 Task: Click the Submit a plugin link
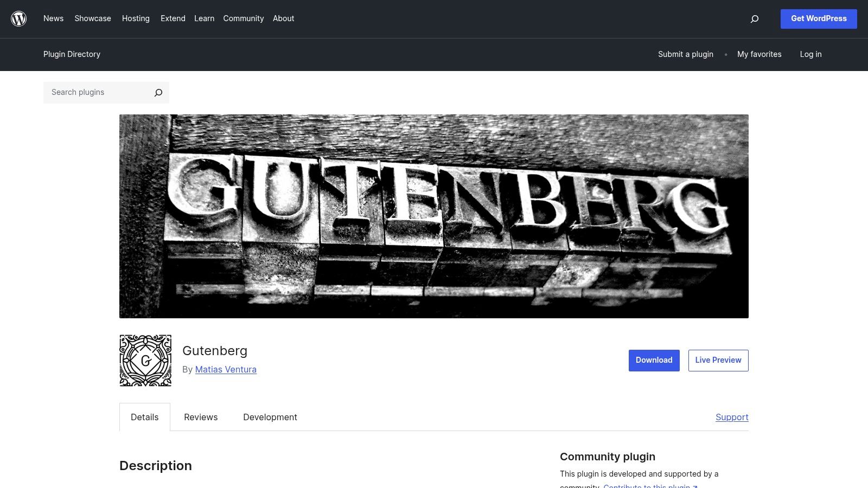tap(685, 54)
